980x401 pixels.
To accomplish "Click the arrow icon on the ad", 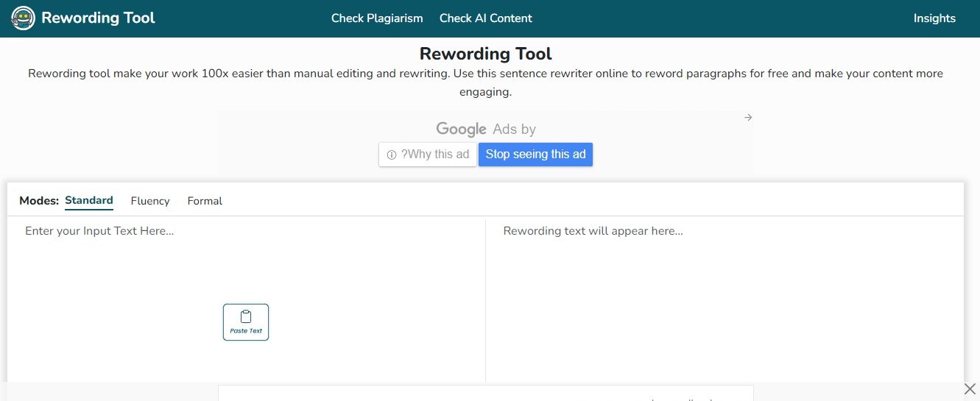I will point(748,118).
